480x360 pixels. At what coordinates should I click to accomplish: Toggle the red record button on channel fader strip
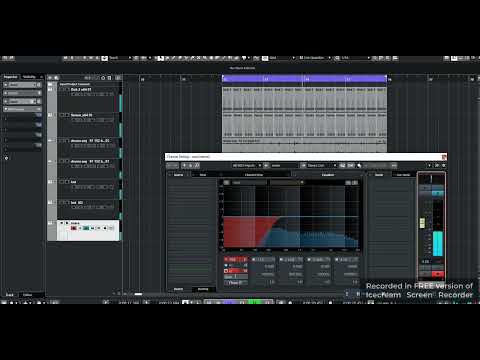click(x=438, y=274)
